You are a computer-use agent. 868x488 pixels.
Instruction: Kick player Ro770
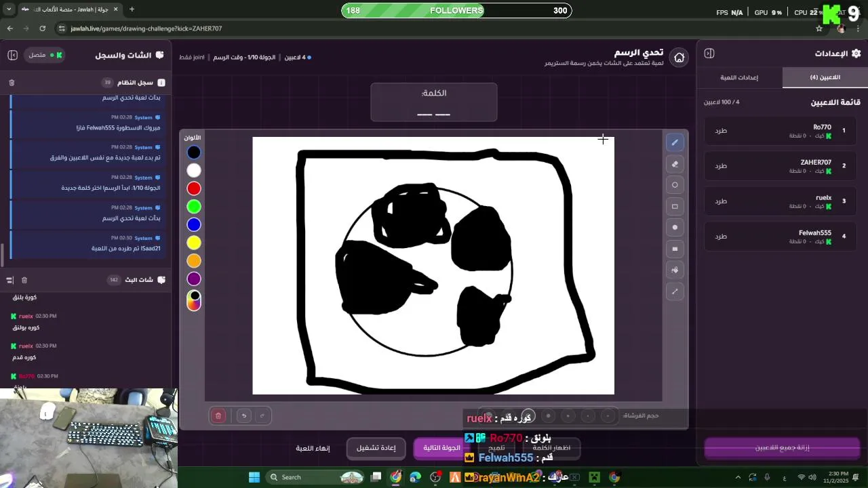721,131
